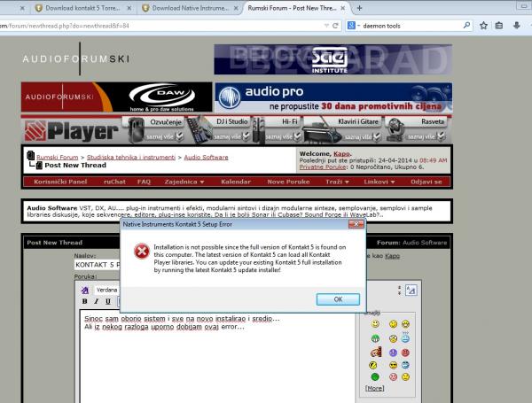Insert the winking smiley
Viewport: 532px width, 403px height.
(393, 324)
